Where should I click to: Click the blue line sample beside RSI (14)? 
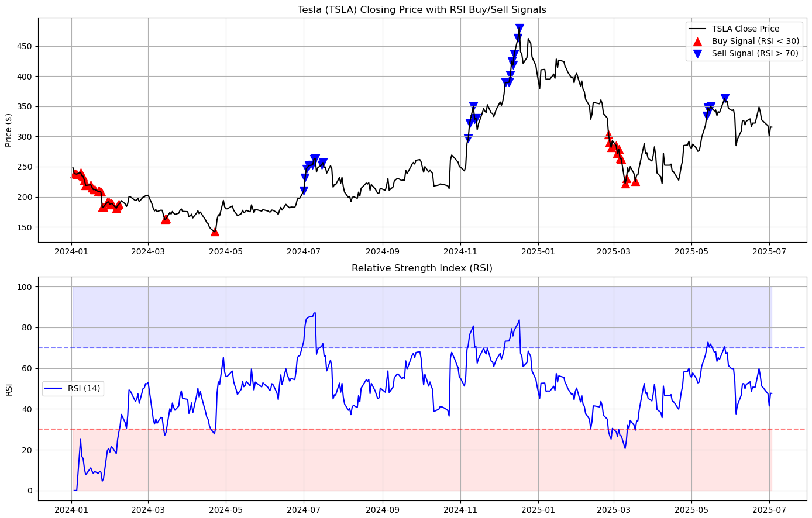point(54,389)
